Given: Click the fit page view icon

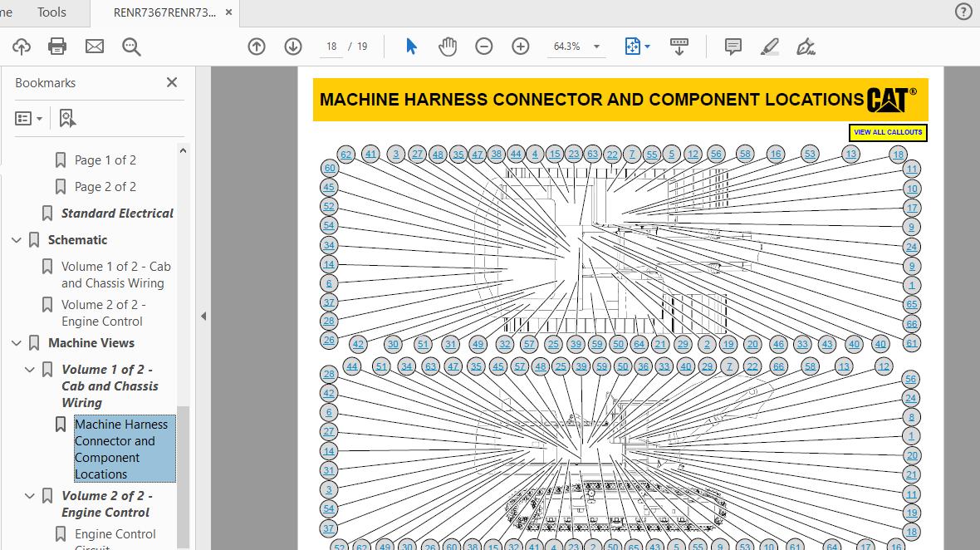Looking at the screenshot, I should coord(633,47).
